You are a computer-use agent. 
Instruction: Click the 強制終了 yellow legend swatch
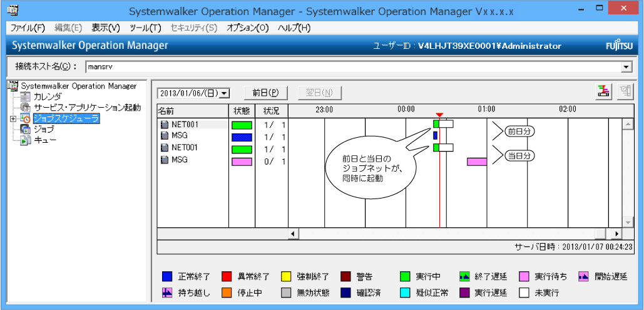[x=286, y=276]
